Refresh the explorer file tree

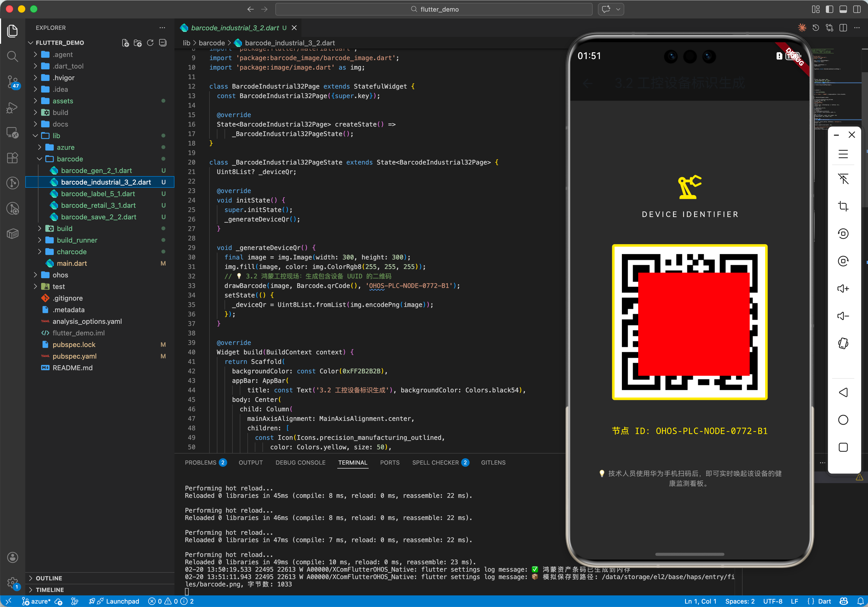(x=150, y=43)
